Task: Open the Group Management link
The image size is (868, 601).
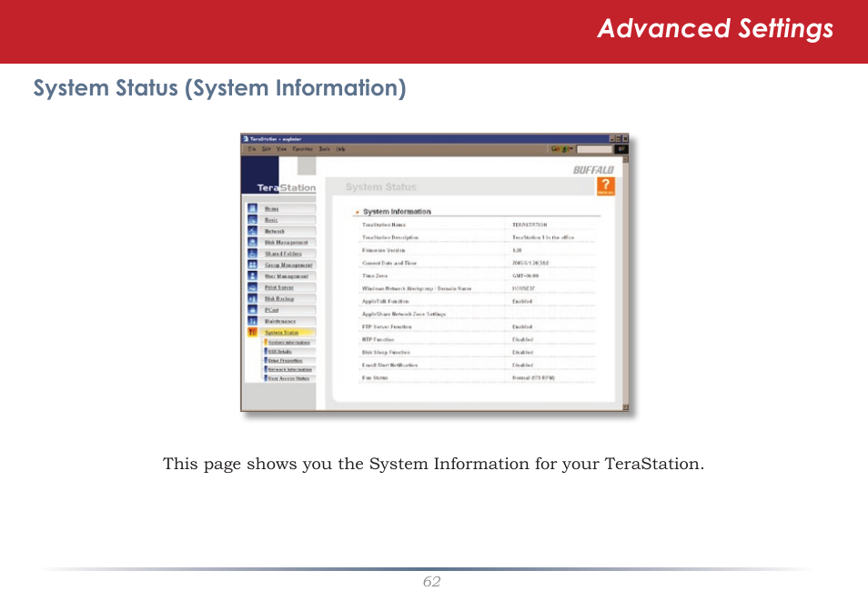Action: click(288, 265)
